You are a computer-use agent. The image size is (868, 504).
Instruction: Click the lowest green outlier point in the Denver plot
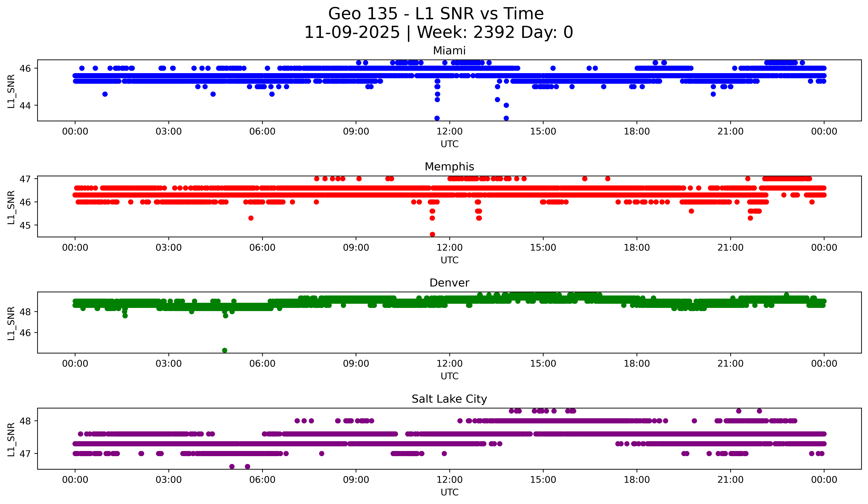point(225,350)
